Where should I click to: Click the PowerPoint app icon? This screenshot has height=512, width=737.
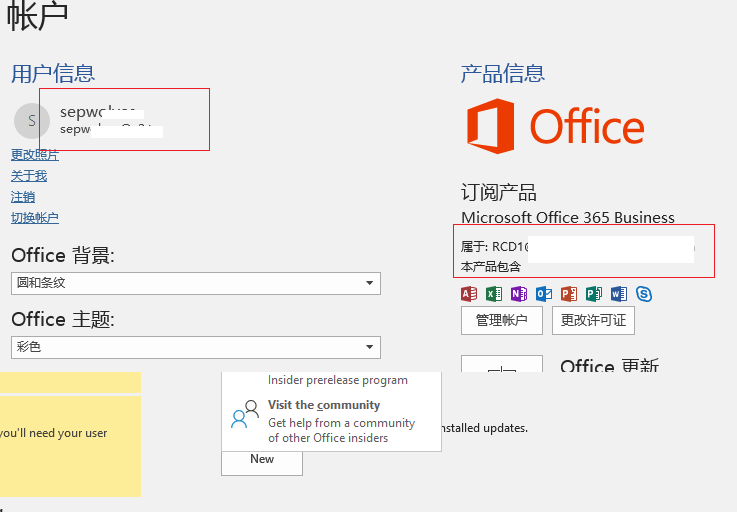click(x=569, y=294)
